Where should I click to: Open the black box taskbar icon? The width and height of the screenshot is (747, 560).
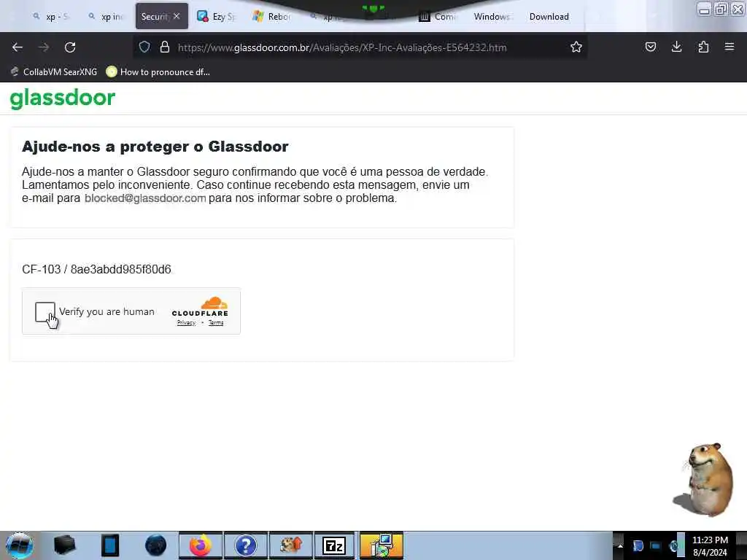coord(65,545)
